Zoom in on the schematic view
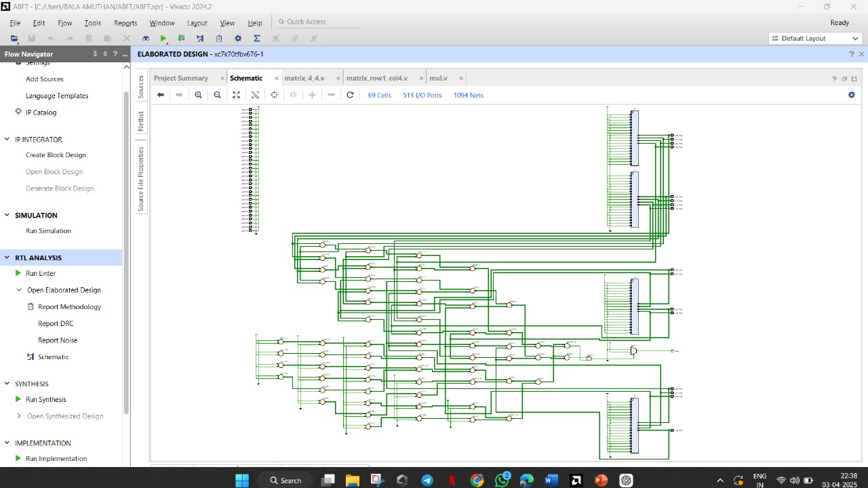Screen dimensions: 868x488 point(198,95)
